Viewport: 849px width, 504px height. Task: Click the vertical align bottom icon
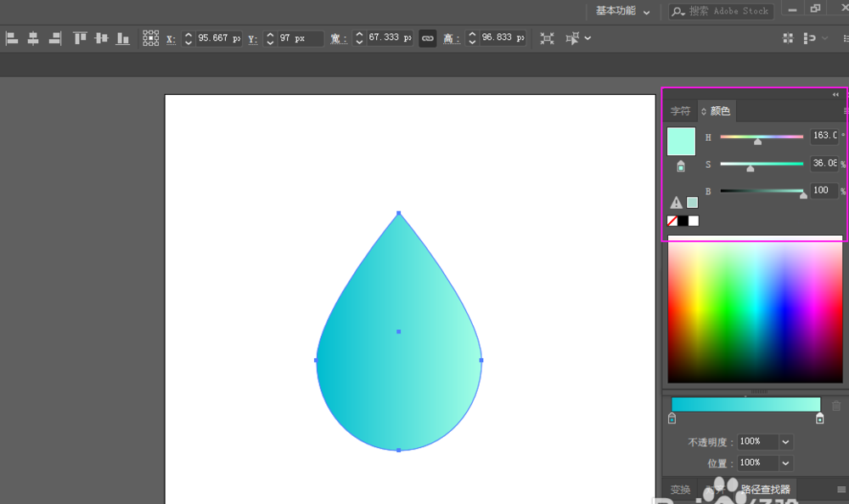click(123, 38)
